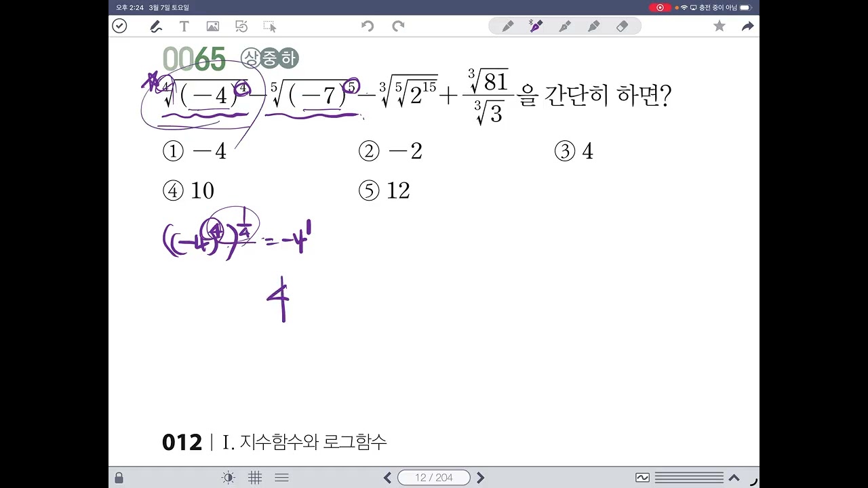868x488 pixels.
Task: Go to the previous page
Action: click(x=387, y=478)
